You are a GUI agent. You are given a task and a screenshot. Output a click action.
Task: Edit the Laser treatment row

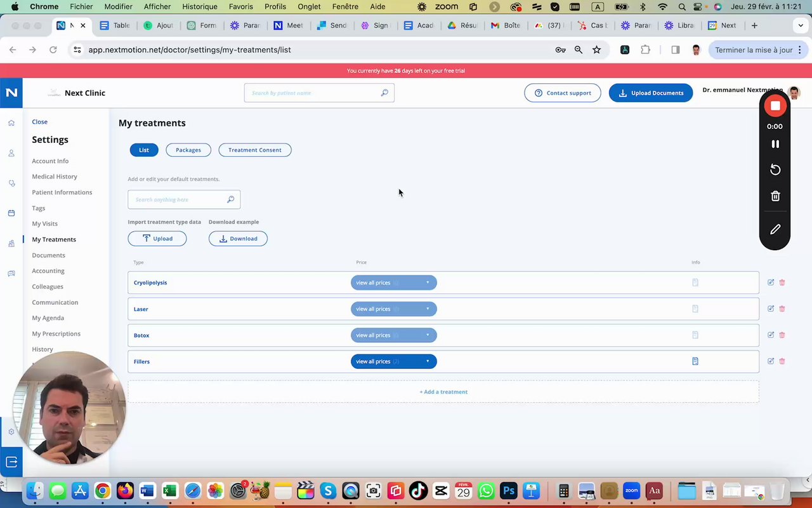click(x=771, y=309)
